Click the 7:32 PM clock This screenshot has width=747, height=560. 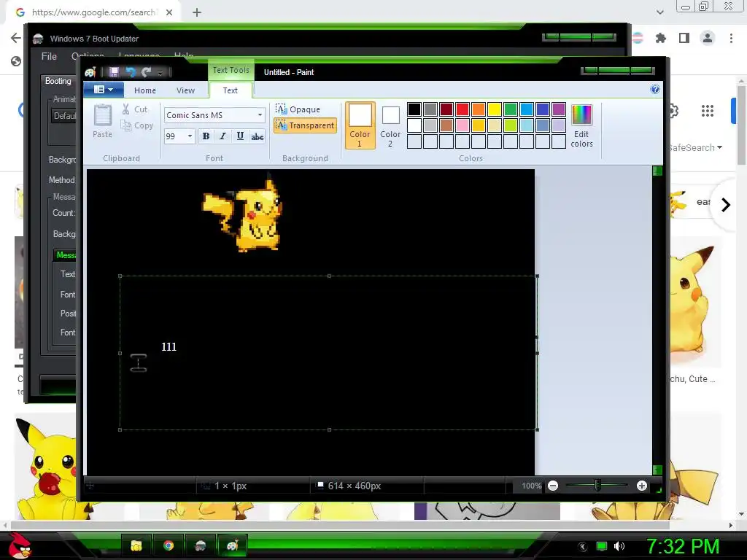[683, 546]
